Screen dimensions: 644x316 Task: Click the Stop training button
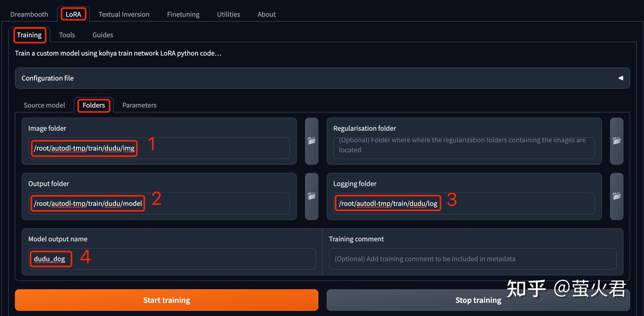[x=478, y=300]
